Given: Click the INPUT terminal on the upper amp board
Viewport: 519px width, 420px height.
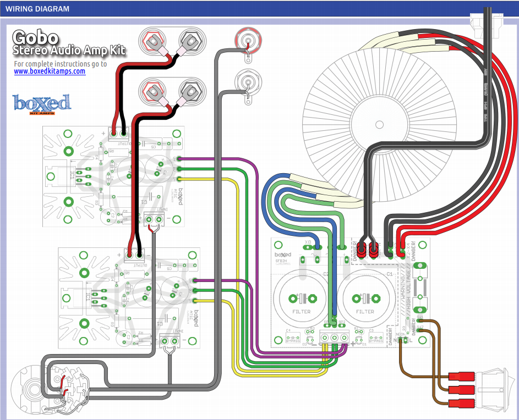Looking at the screenshot, I should pyautogui.click(x=154, y=218).
